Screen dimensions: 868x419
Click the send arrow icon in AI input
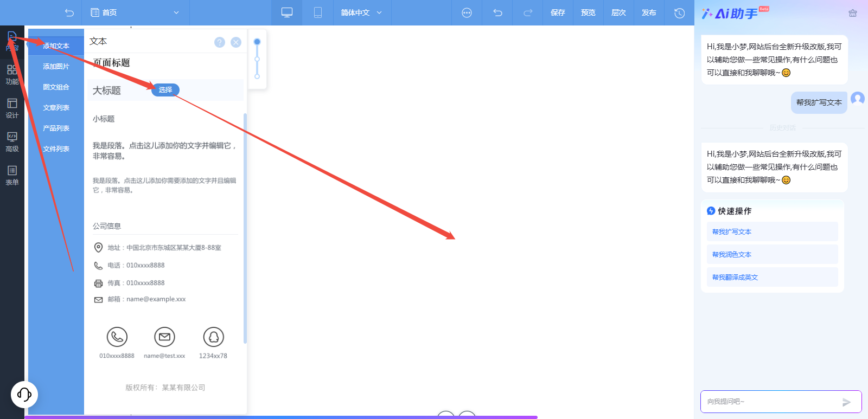click(x=846, y=402)
